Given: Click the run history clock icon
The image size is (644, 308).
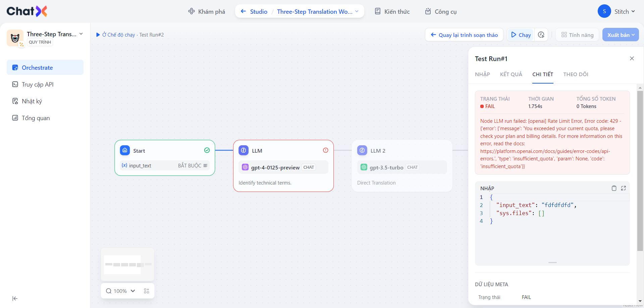Looking at the screenshot, I should 541,35.
